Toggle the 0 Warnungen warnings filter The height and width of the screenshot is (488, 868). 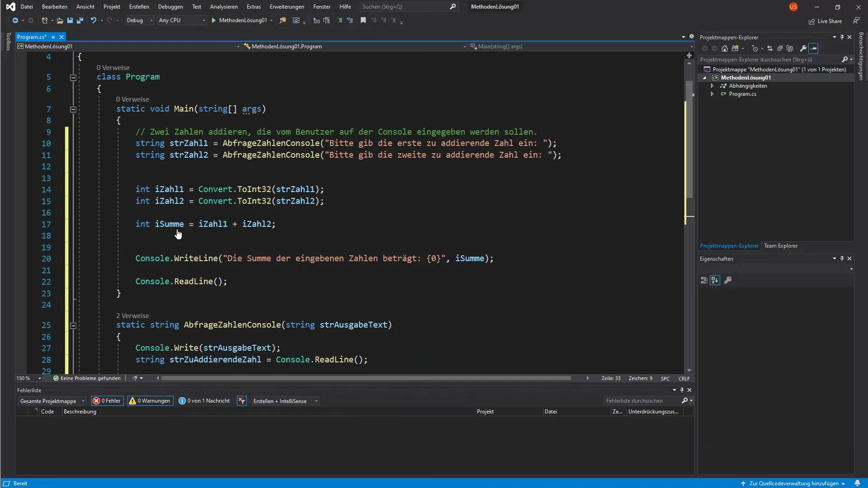click(x=150, y=401)
